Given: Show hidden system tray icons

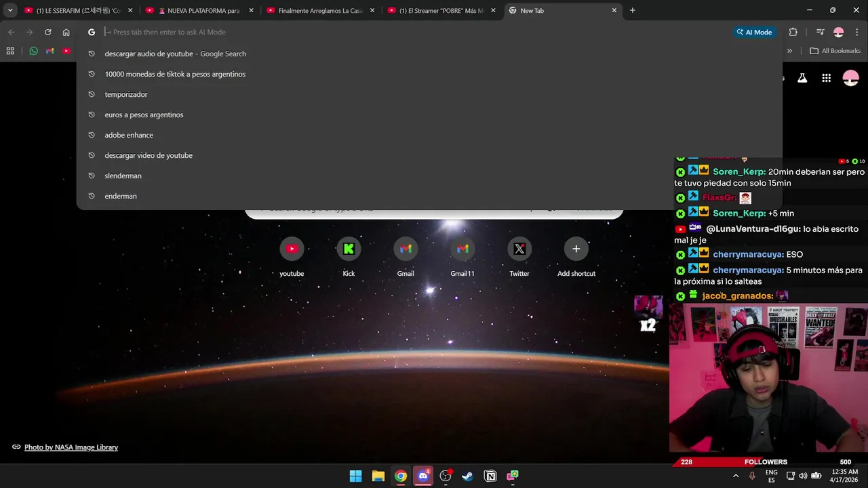Looking at the screenshot, I should tap(736, 476).
